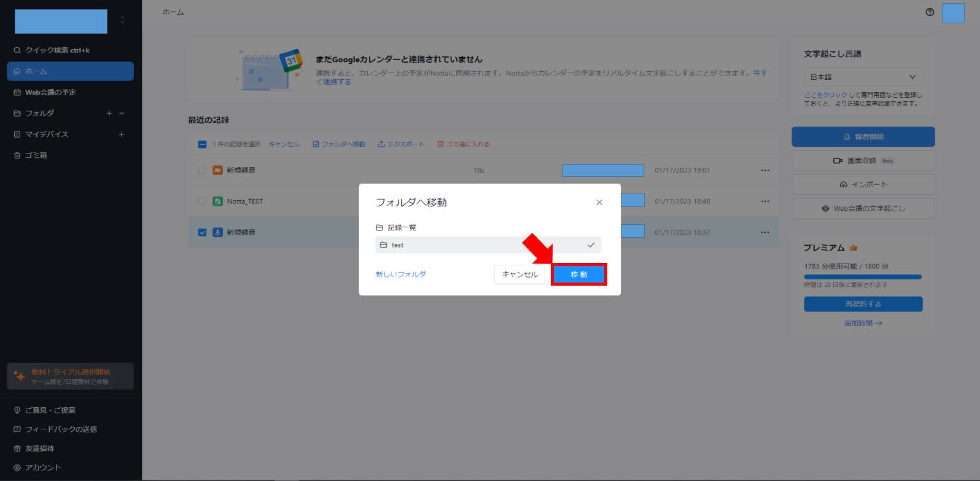Uncheck the 18:37 新規録音 record checkbox
Viewport: 980px width, 481px height.
point(202,232)
